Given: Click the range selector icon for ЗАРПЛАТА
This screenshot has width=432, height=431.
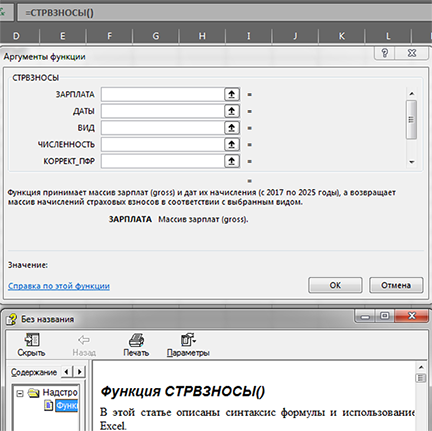Looking at the screenshot, I should pos(232,94).
